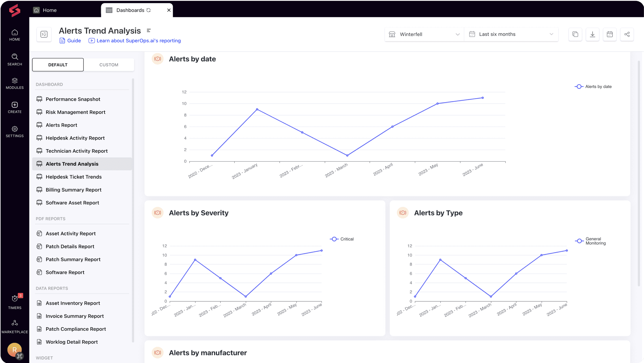Toggle Alerts by date legend entry

pos(593,87)
